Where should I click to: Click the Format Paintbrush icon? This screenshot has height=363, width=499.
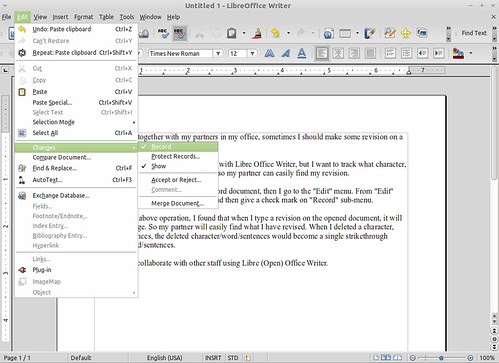click(257, 33)
